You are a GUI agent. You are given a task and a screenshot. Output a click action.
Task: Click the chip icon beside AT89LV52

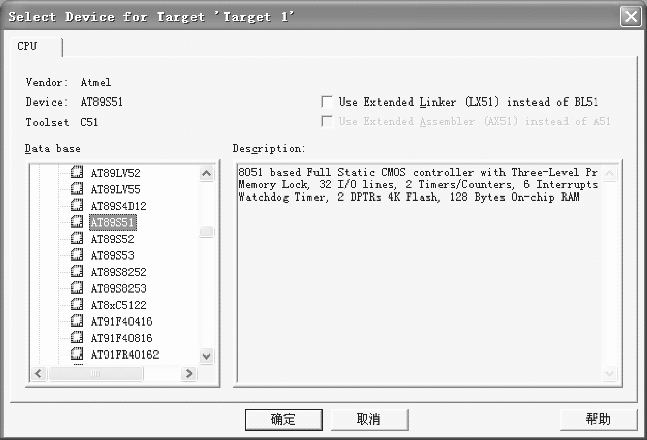click(x=77, y=172)
